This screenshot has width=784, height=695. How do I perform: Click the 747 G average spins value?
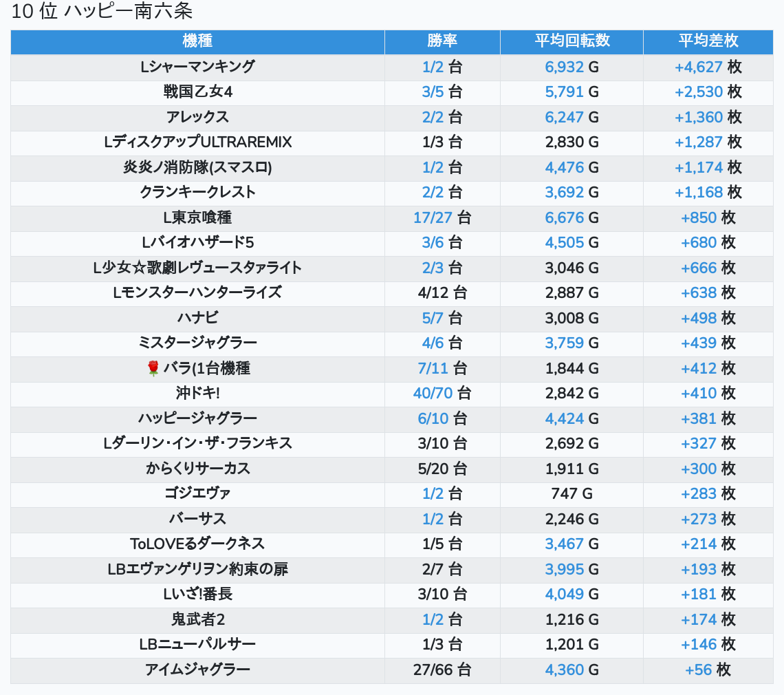[x=571, y=494]
